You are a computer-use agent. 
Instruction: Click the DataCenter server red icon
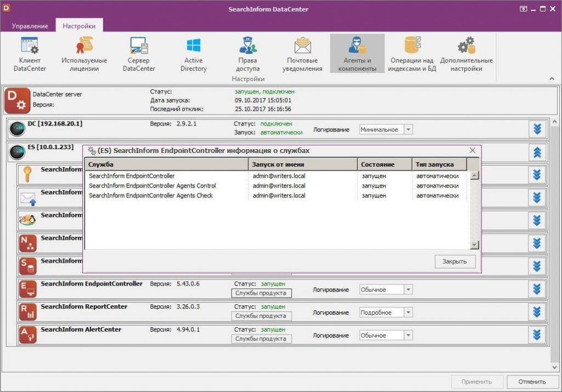pos(17,100)
